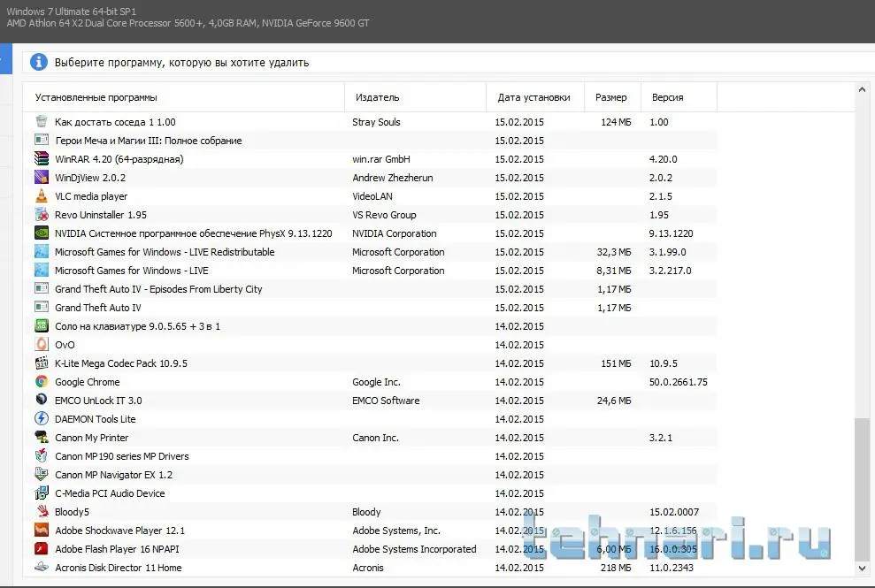Click version 15.02.0007
875x588 pixels.
(674, 512)
